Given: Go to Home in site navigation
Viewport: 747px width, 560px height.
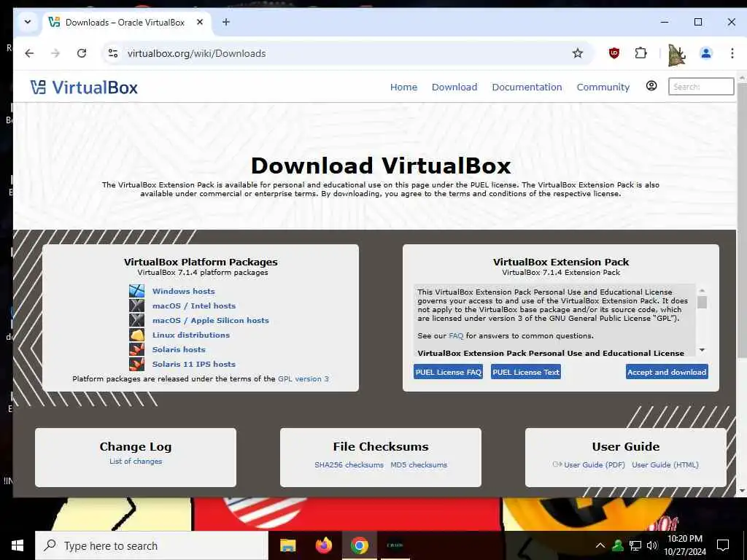Looking at the screenshot, I should coord(403,87).
